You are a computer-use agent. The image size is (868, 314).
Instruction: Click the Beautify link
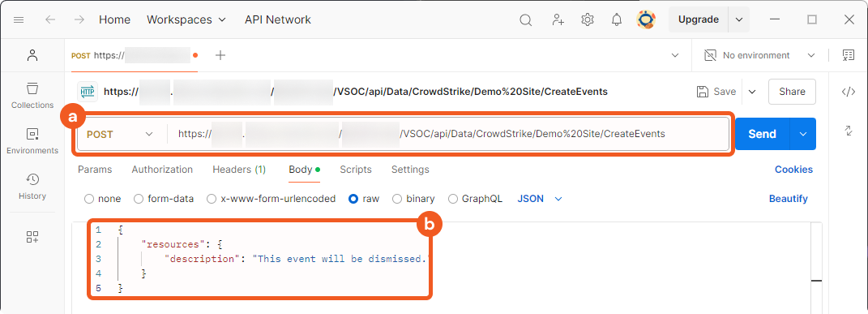789,199
